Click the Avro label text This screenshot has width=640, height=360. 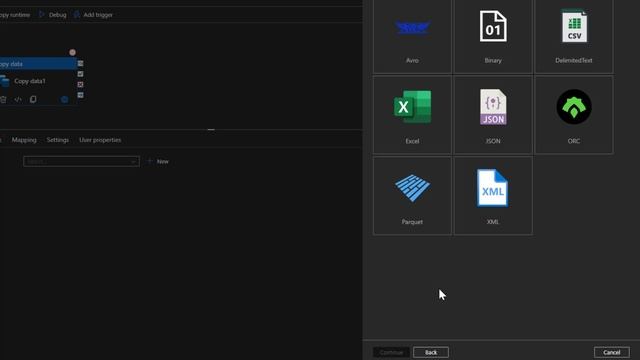[x=412, y=60]
